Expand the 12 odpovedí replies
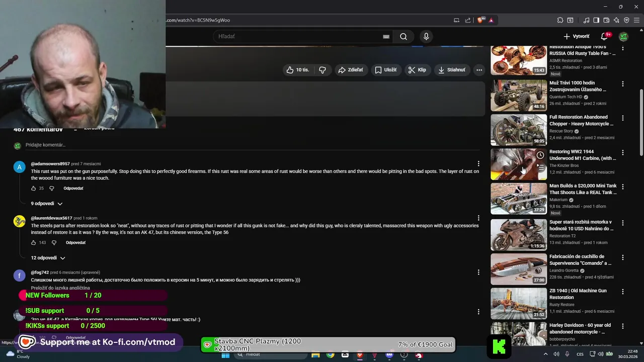The height and width of the screenshot is (362, 644). [x=48, y=258]
